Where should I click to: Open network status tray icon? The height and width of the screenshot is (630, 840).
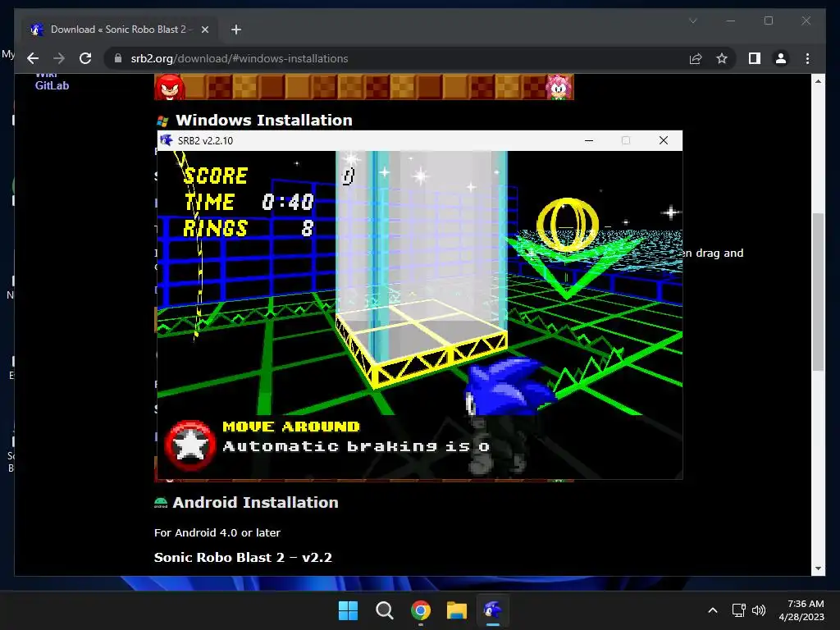(x=739, y=610)
